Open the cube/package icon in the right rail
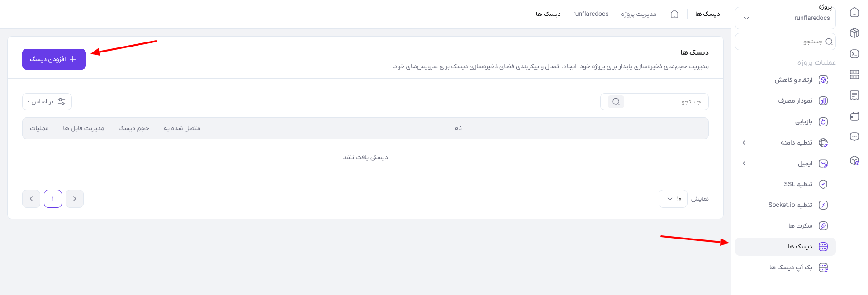 [x=854, y=33]
